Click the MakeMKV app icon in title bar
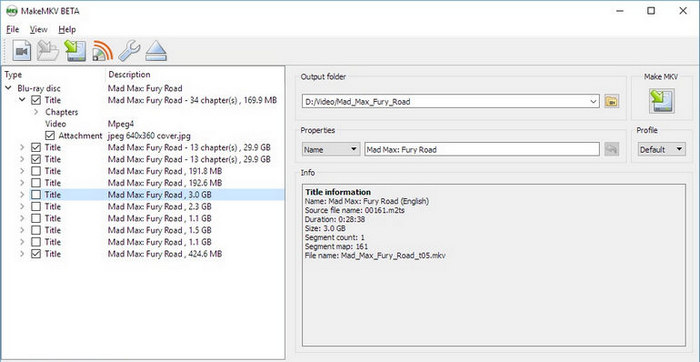The width and height of the screenshot is (700, 362). point(12,11)
